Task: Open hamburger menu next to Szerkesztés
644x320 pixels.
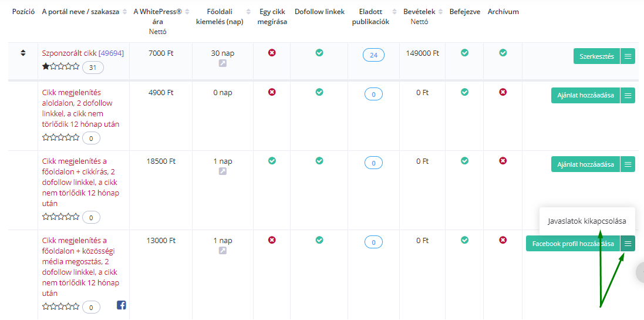Action: tap(628, 56)
